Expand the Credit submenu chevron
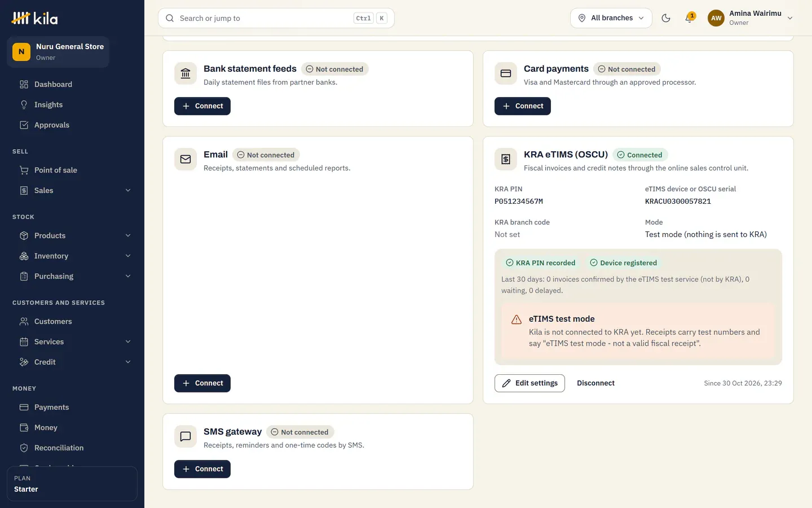Viewport: 812px width, 508px height. (128, 362)
